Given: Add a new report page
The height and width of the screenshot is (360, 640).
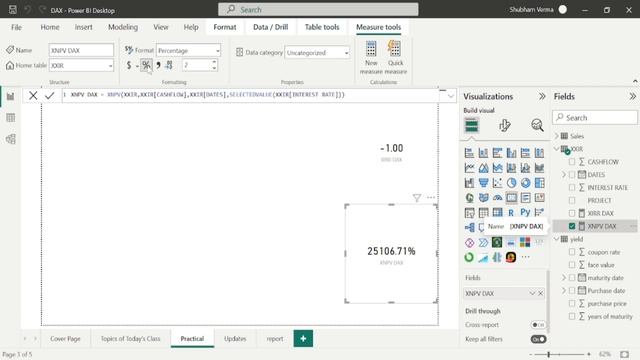Looking at the screenshot, I should 303,338.
